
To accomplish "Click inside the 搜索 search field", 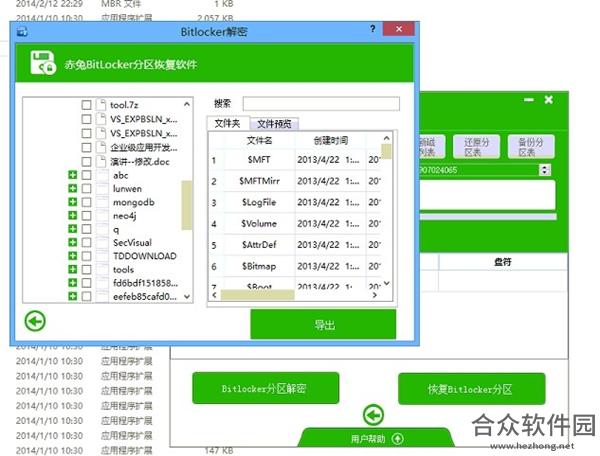I will 321,103.
